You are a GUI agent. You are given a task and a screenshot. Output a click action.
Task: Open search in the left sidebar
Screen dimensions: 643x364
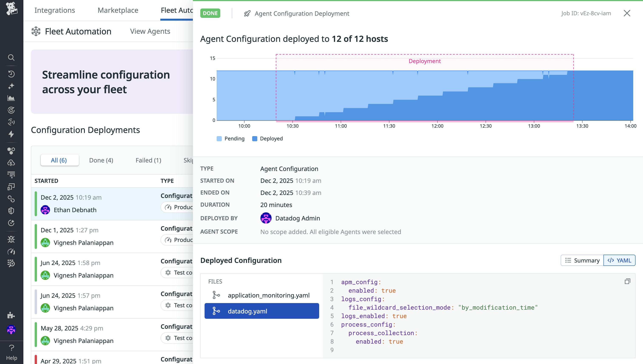pos(11,58)
